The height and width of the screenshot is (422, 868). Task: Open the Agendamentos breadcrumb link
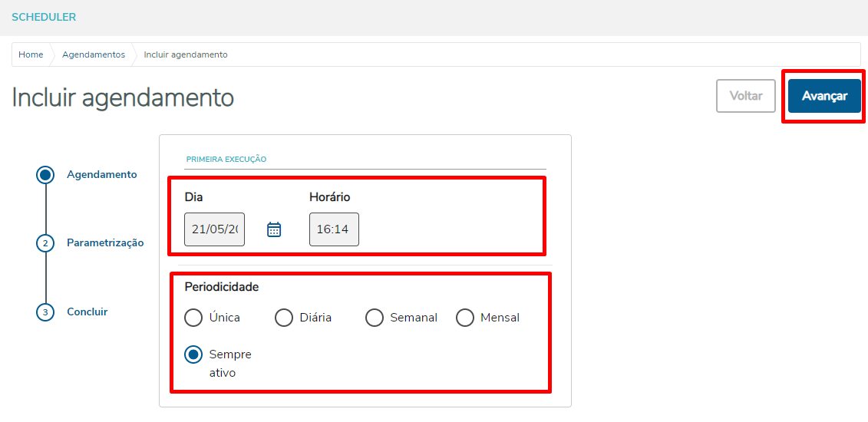pyautogui.click(x=94, y=54)
